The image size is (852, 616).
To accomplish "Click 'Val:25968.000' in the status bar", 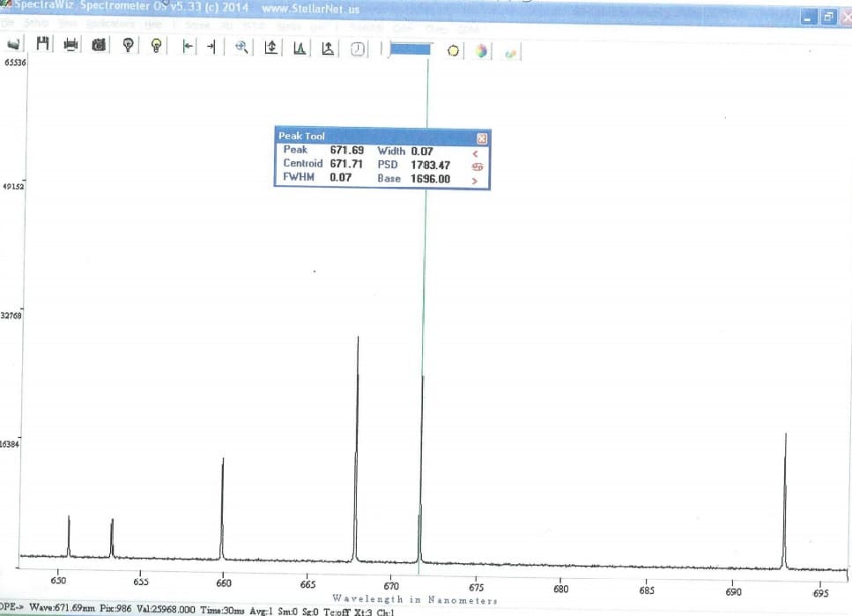I will click(165, 610).
